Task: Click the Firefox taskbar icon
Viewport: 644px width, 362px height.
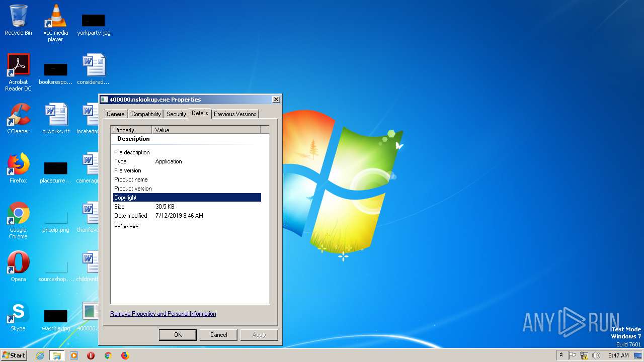Action: [x=125, y=355]
